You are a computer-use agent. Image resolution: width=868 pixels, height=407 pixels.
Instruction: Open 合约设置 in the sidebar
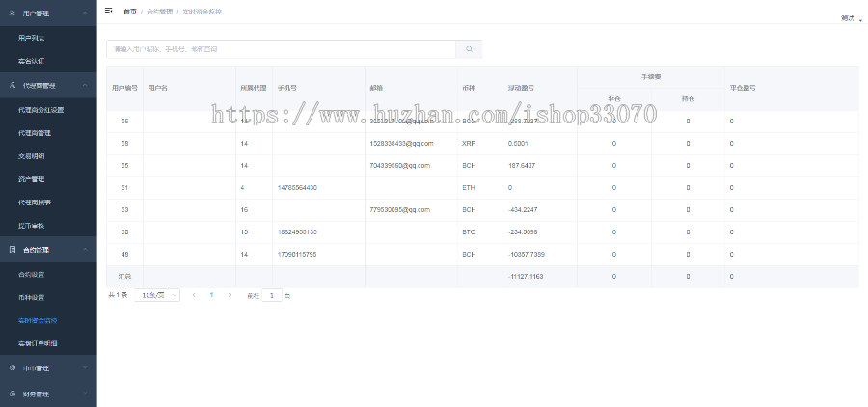coord(32,274)
